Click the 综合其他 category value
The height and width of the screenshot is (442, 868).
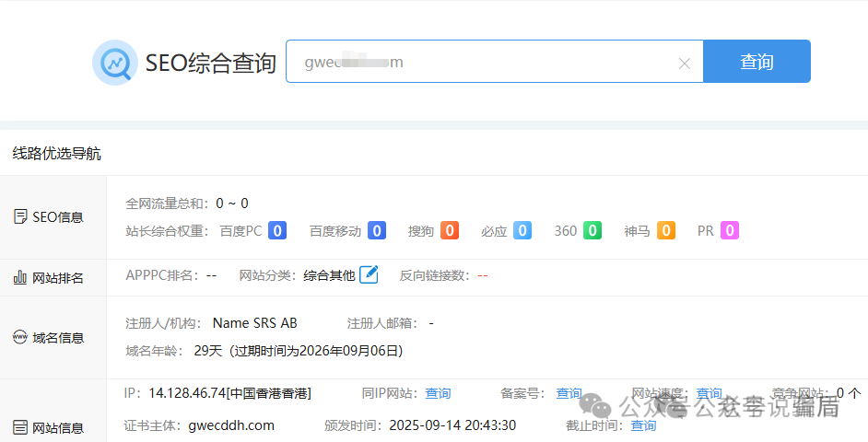(329, 275)
